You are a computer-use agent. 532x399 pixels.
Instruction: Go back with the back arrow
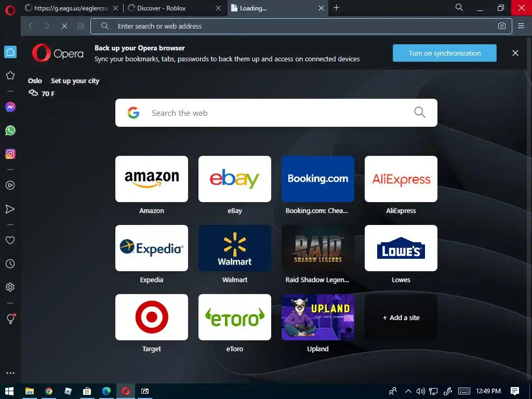click(x=31, y=26)
